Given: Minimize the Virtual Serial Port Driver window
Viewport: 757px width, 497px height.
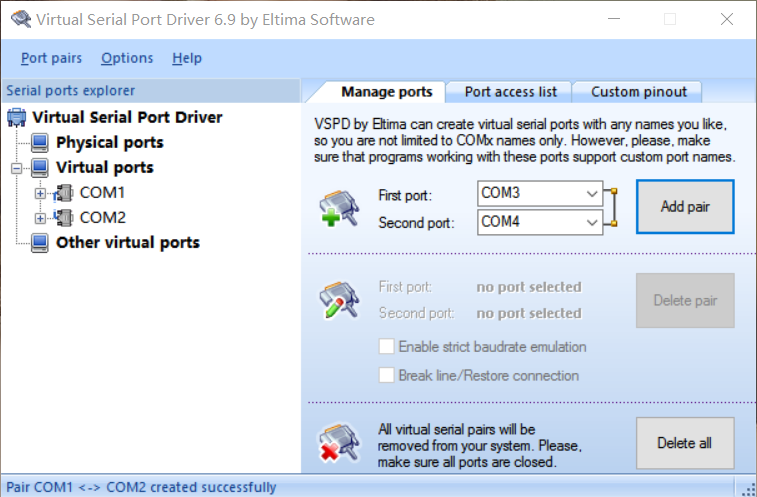Looking at the screenshot, I should click(614, 19).
